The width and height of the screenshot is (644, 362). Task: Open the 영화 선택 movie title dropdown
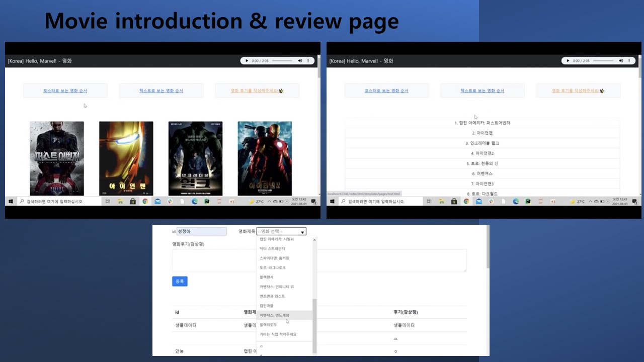pyautogui.click(x=281, y=231)
